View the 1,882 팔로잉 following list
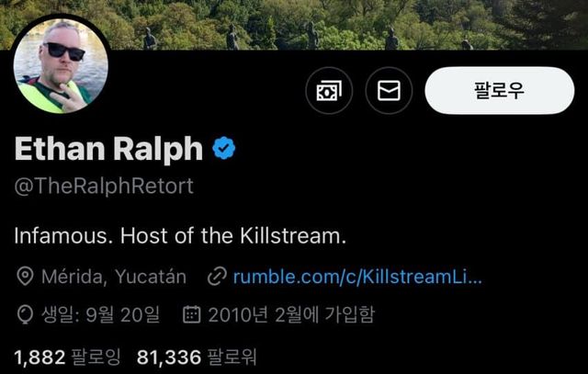The height and width of the screenshot is (374, 588). coord(68,357)
